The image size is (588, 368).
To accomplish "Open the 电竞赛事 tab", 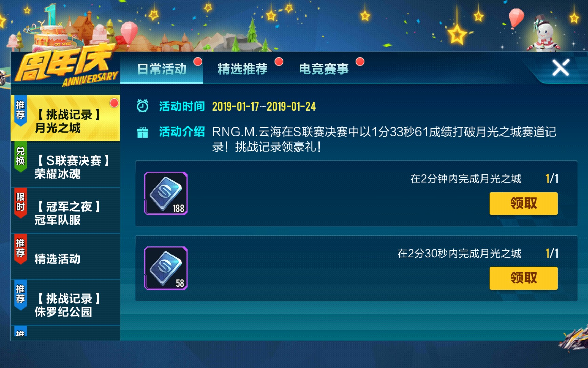I will tap(324, 69).
